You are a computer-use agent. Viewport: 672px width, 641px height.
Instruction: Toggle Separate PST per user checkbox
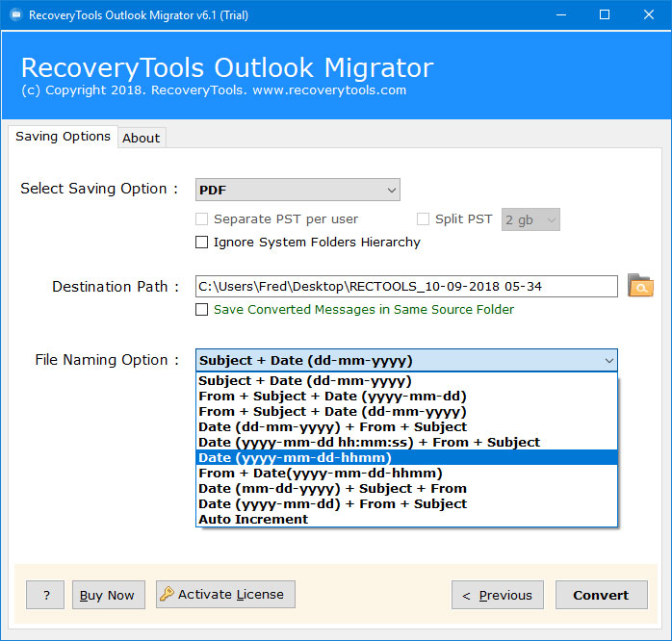[201, 218]
